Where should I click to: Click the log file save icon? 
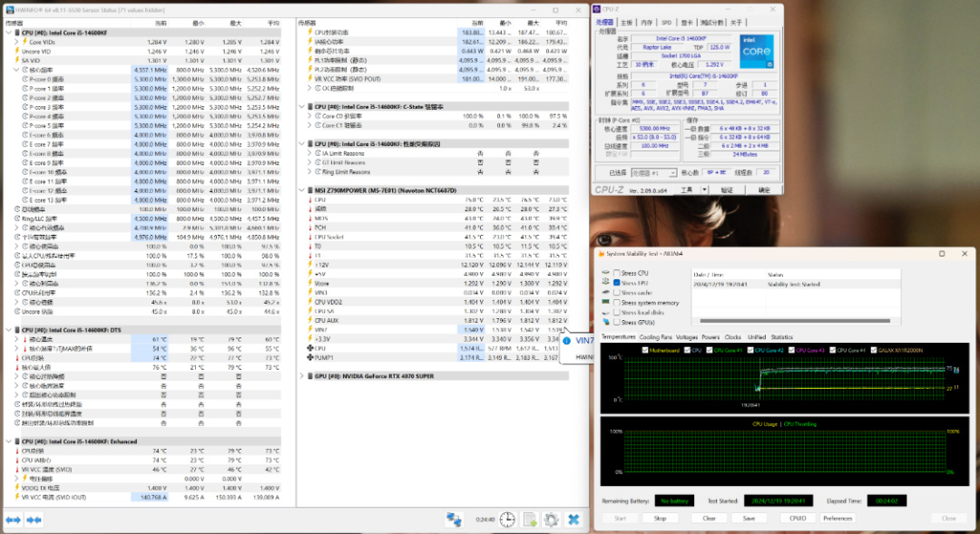tap(529, 519)
